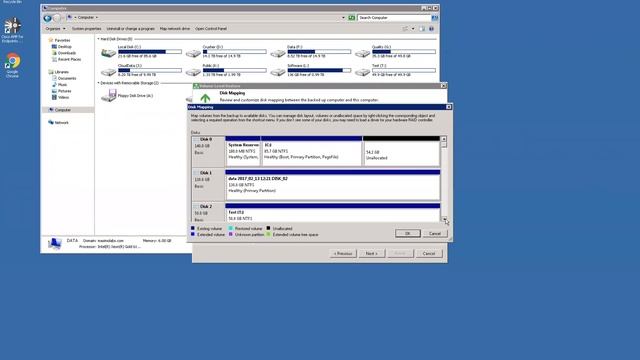Select System Reserved partition on Disk 0
The image size is (640, 360).
point(243,151)
